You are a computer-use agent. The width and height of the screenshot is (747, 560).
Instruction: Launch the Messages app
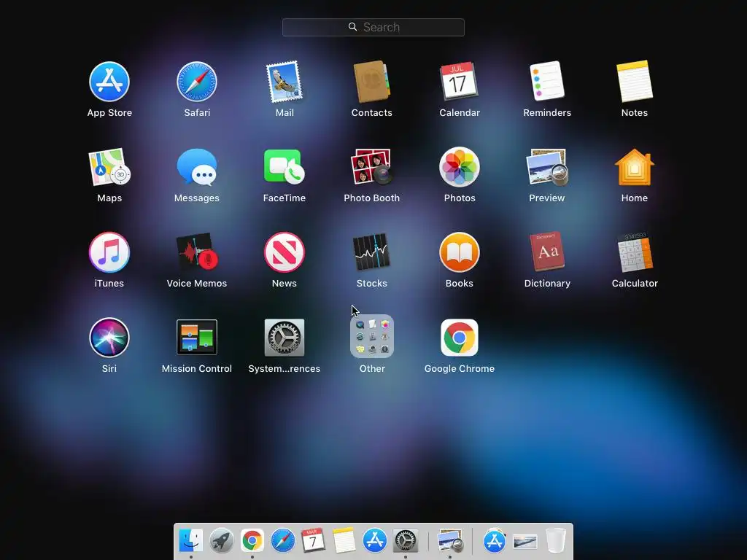coord(197,167)
